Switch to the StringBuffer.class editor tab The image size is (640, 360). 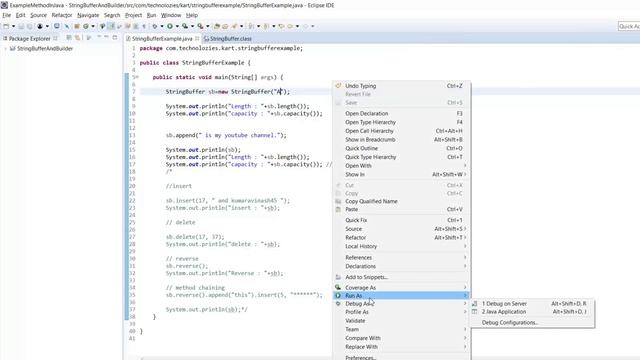pos(231,39)
